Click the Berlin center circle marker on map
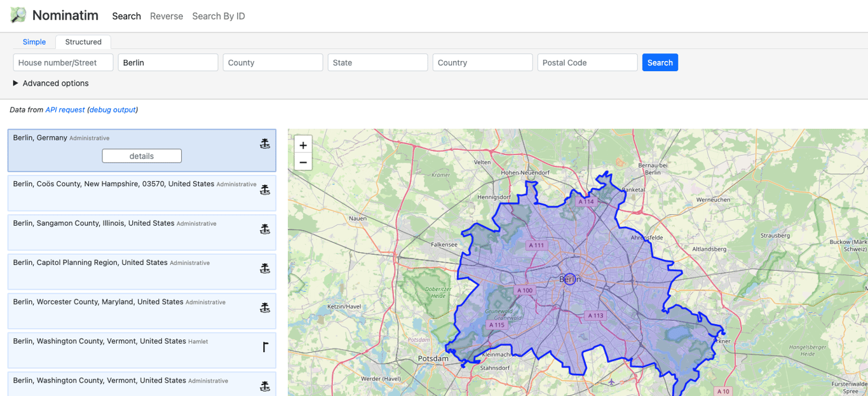 point(569,279)
